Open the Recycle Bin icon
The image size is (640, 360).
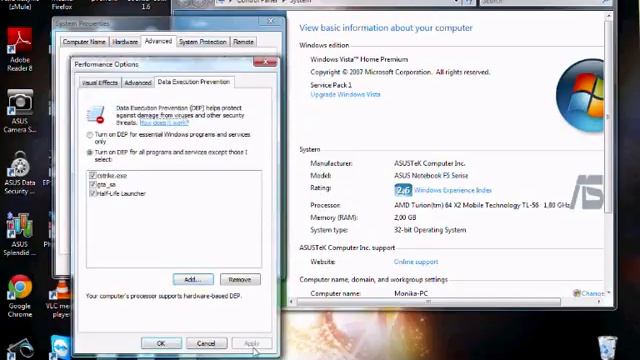pos(607,348)
